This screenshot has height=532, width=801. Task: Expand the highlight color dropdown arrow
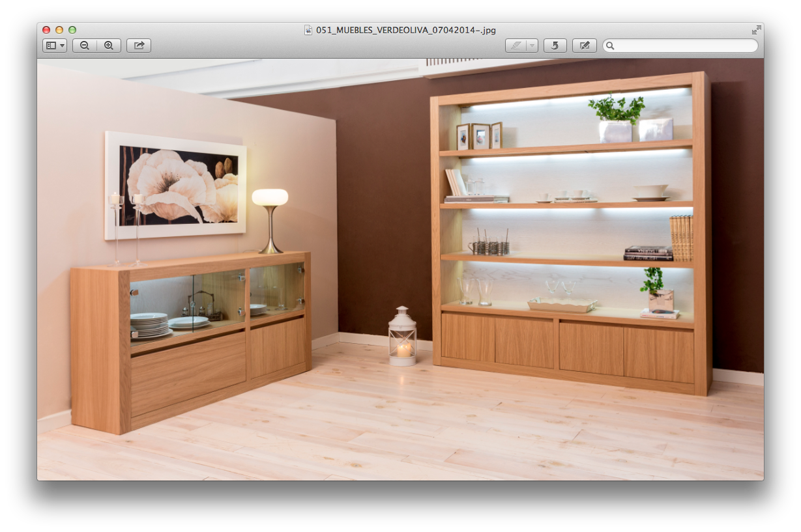(532, 46)
